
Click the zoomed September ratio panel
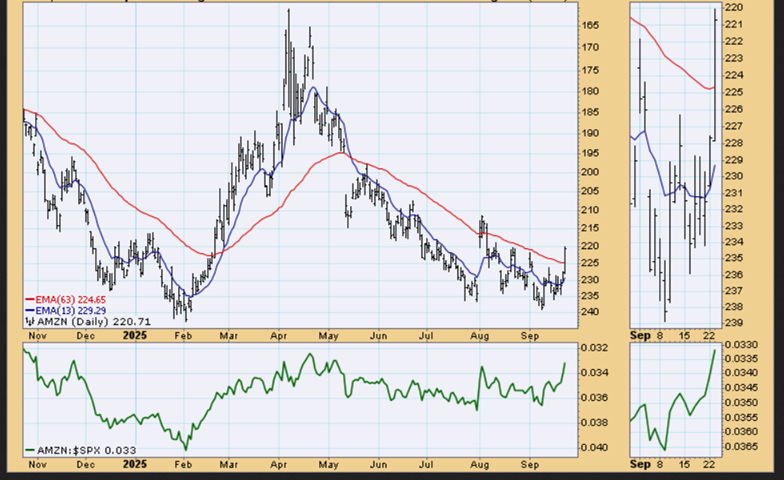pos(676,400)
